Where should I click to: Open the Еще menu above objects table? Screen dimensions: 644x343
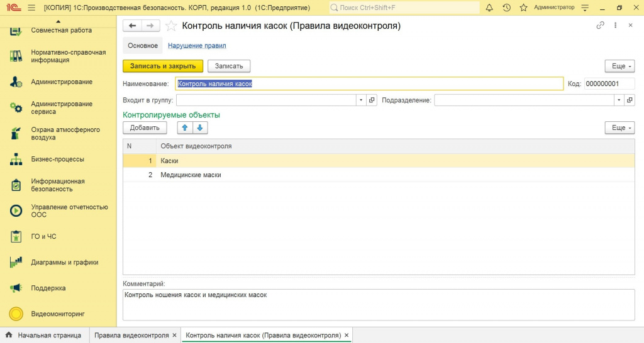619,128
